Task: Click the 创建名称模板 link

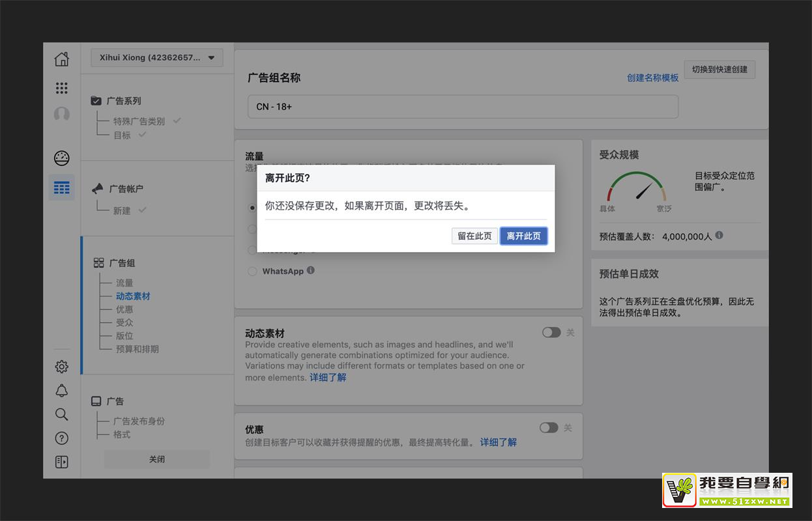Action: 652,77
